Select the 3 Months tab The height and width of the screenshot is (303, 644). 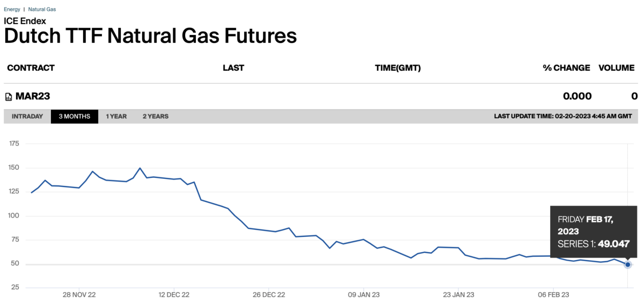(75, 117)
